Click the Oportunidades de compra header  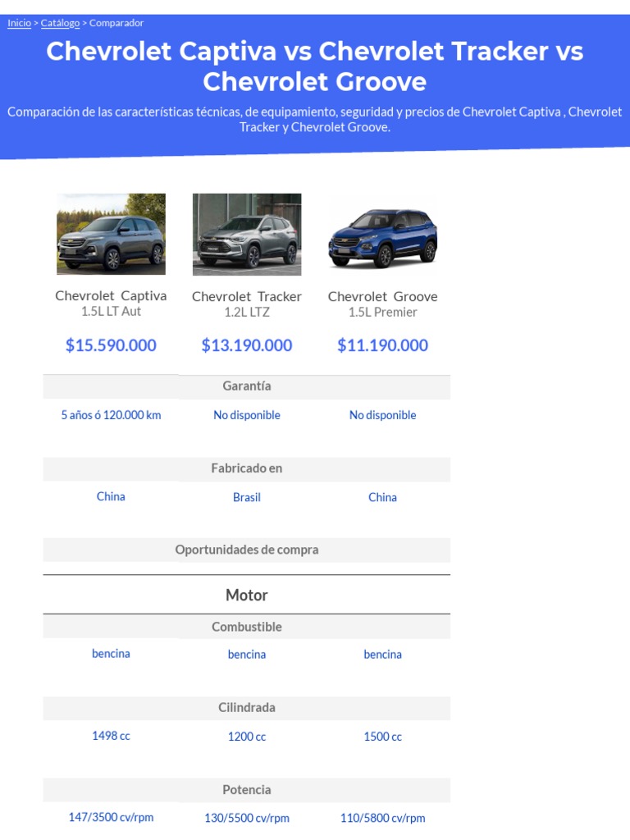pos(247,550)
